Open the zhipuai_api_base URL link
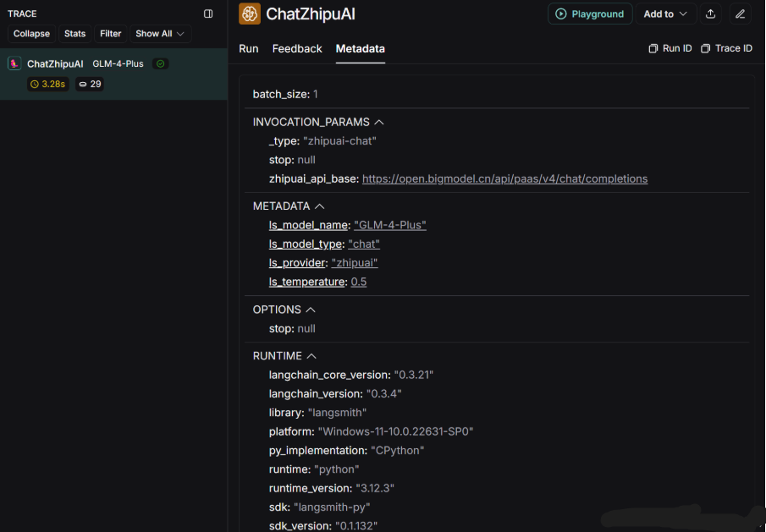 [504, 178]
